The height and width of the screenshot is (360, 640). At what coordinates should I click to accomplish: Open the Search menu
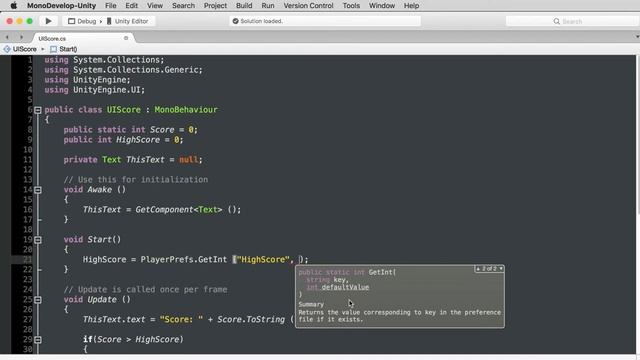pos(183,6)
